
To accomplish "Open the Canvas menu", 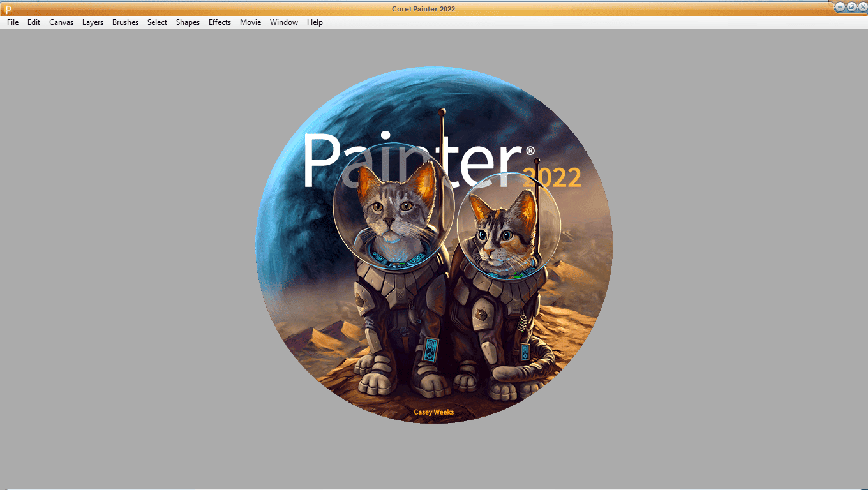I will pos(61,22).
